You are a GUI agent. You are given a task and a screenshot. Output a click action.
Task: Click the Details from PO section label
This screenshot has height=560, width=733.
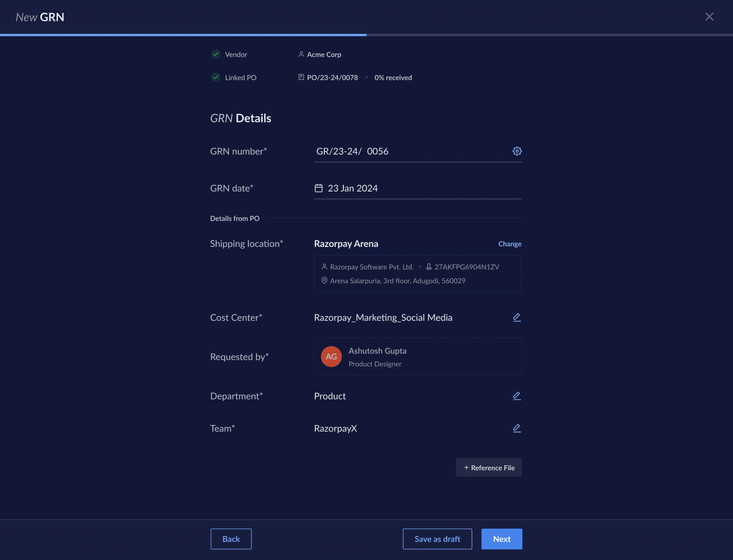click(x=235, y=218)
